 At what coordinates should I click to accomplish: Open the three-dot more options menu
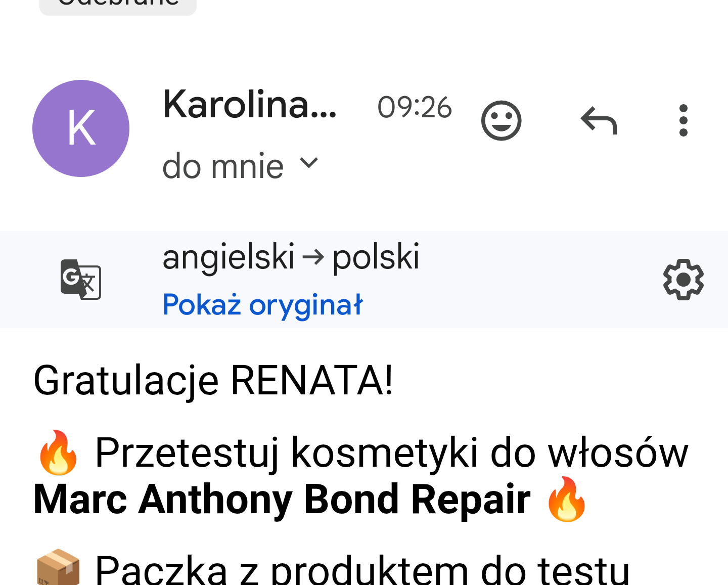(x=683, y=120)
